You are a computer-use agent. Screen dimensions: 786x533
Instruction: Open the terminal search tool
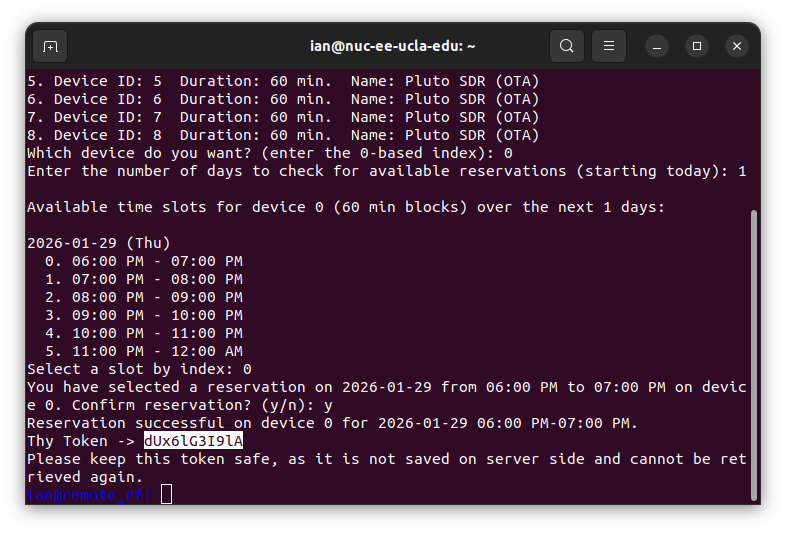pyautogui.click(x=567, y=46)
